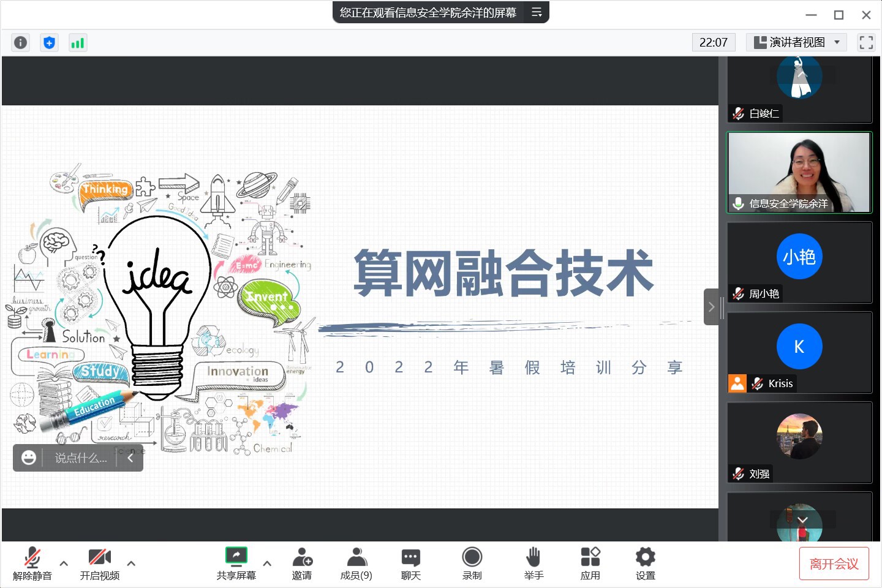Open the Apps menu
882x588 pixels.
[590, 563]
